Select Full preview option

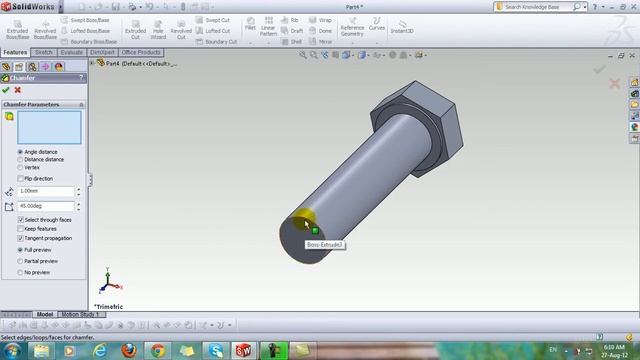click(x=20, y=250)
